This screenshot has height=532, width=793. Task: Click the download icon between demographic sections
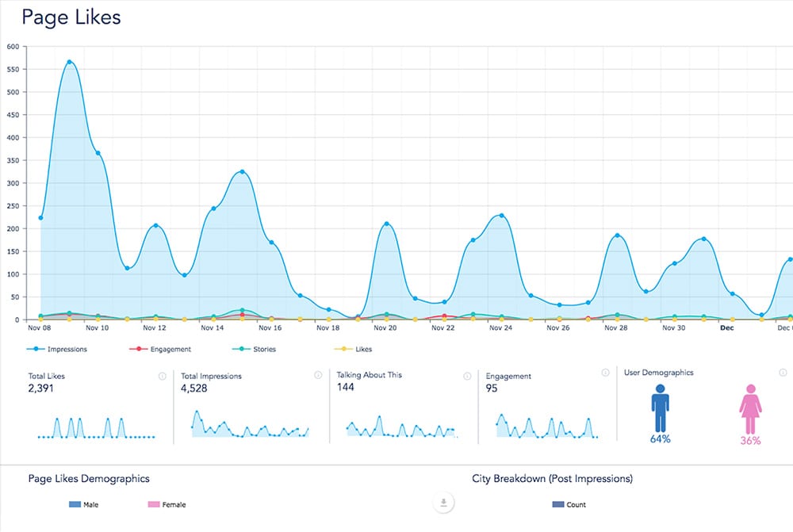tap(443, 503)
